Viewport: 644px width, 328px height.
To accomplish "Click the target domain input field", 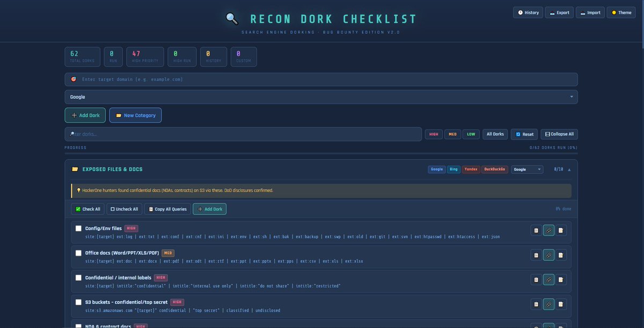I will (x=321, y=79).
